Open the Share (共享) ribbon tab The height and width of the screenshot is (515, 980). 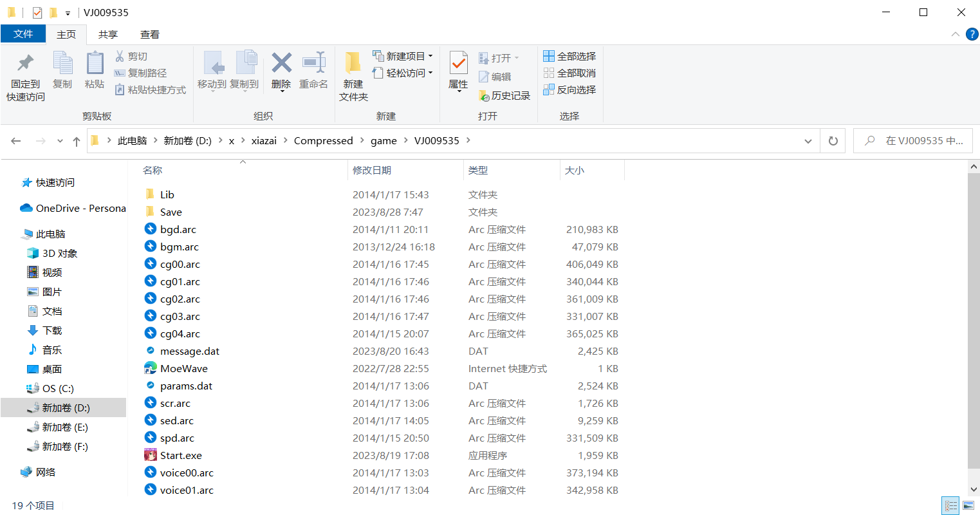(x=108, y=35)
